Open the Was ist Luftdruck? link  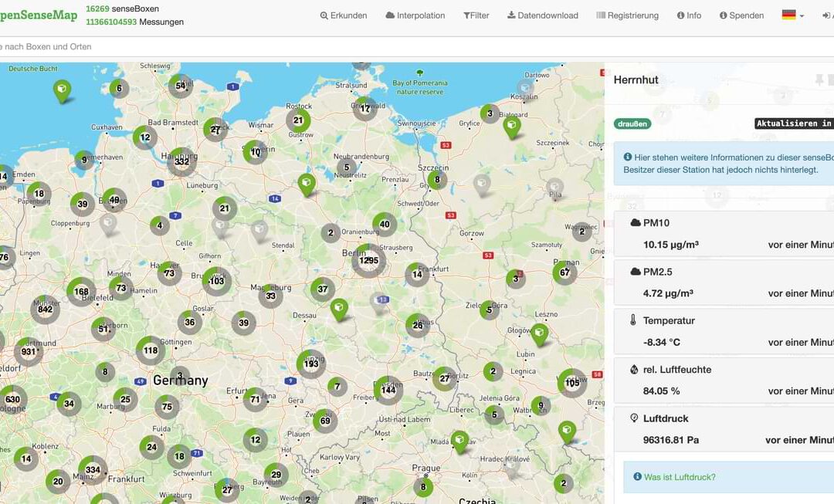click(680, 477)
